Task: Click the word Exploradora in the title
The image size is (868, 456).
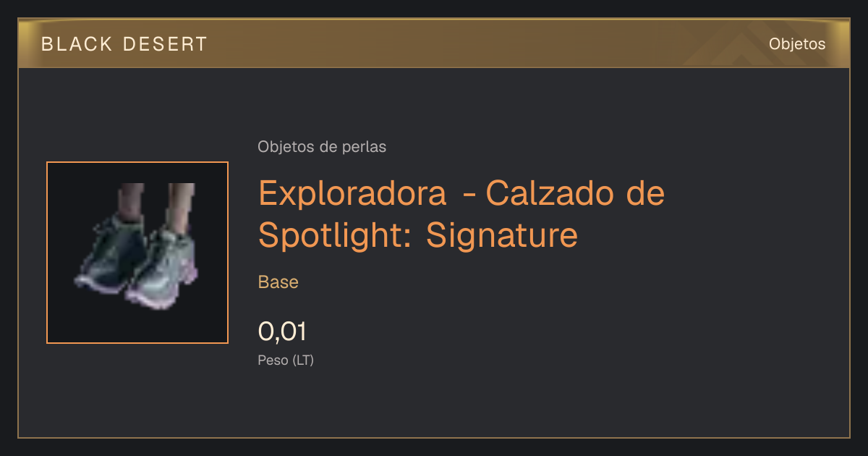Action: [353, 193]
